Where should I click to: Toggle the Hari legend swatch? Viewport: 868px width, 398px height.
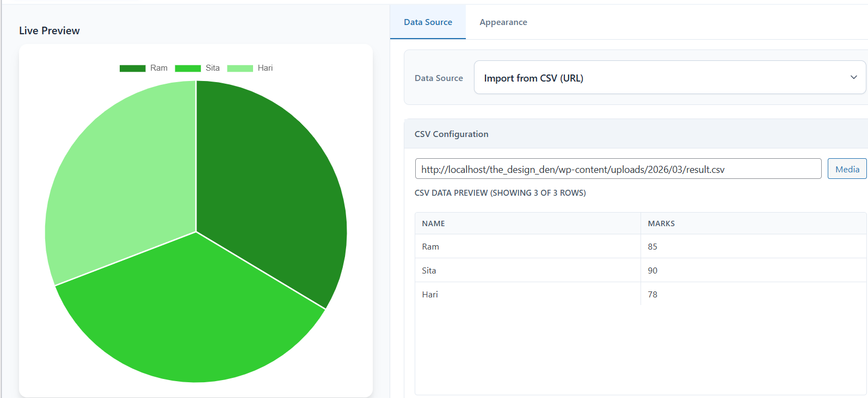[240, 68]
